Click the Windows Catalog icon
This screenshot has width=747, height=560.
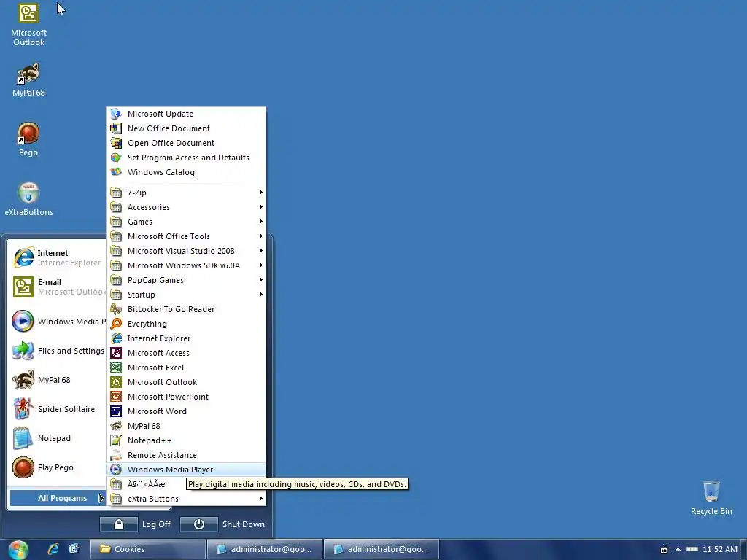coord(116,172)
